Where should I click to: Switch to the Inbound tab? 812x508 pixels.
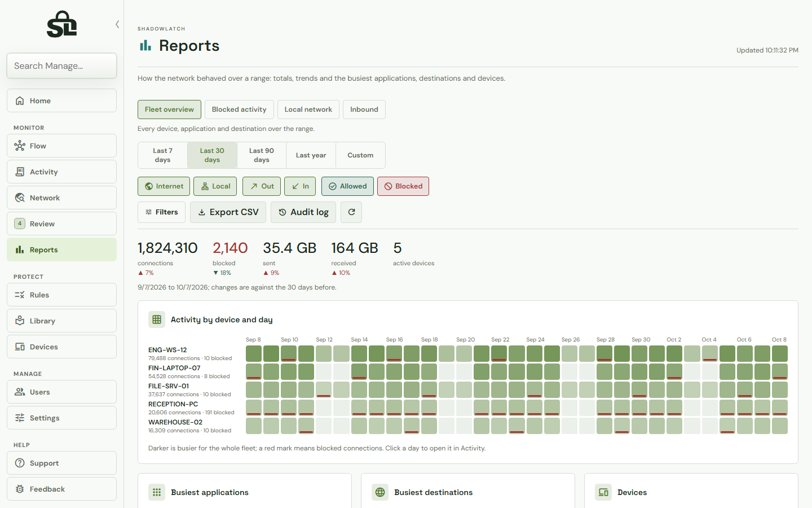[x=364, y=110]
